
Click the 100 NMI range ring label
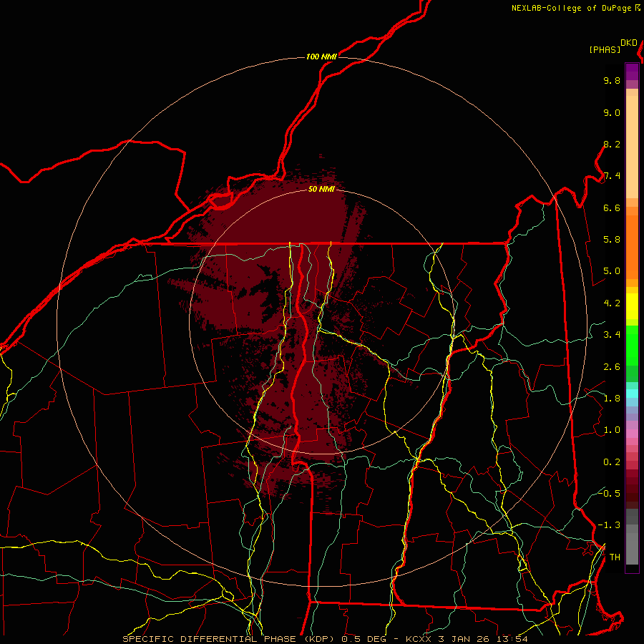click(x=321, y=57)
